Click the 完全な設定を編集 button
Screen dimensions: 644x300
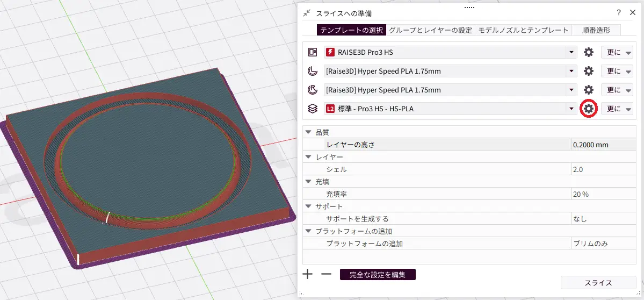pos(377,275)
